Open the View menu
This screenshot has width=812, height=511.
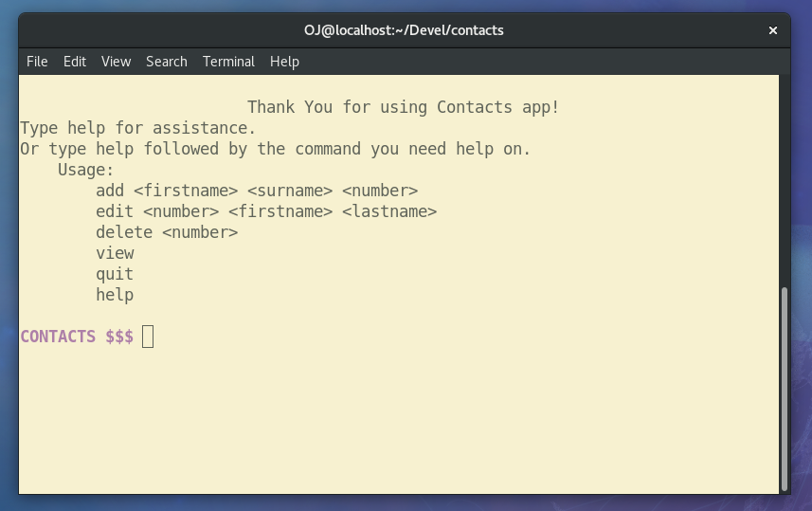point(116,62)
